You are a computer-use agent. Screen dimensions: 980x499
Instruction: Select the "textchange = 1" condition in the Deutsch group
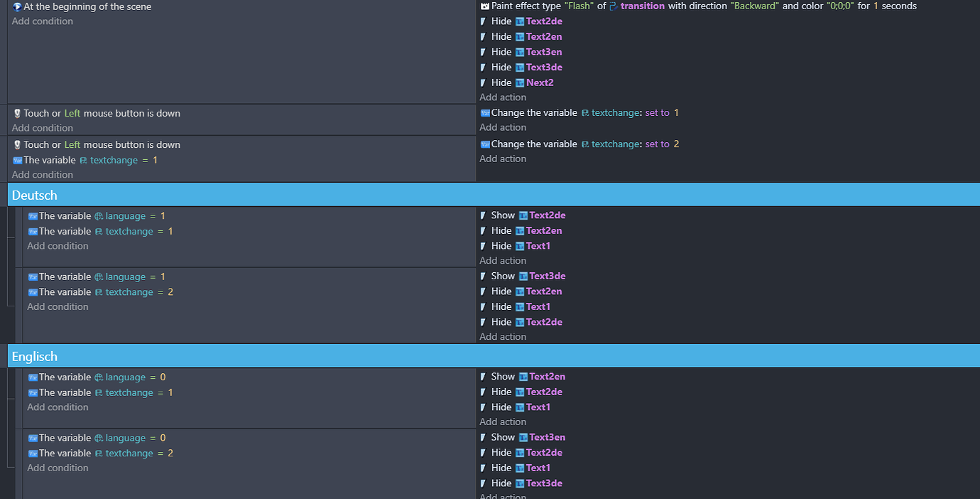click(100, 232)
